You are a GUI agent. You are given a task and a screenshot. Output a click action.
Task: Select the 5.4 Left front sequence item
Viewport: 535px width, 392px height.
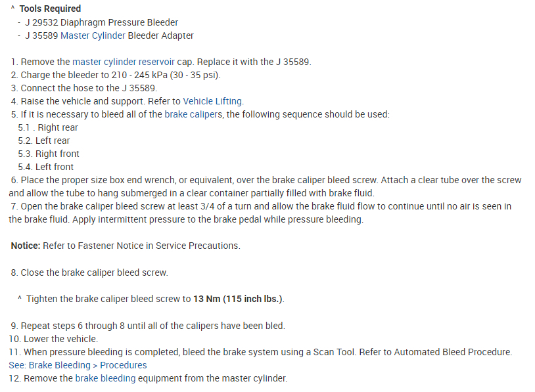[46, 167]
